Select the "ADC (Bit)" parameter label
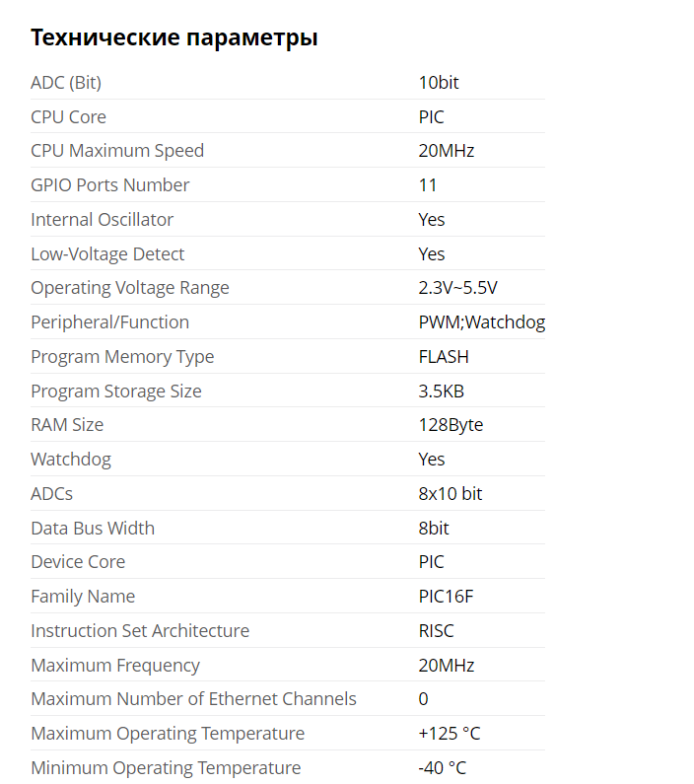 pyautogui.click(x=66, y=83)
